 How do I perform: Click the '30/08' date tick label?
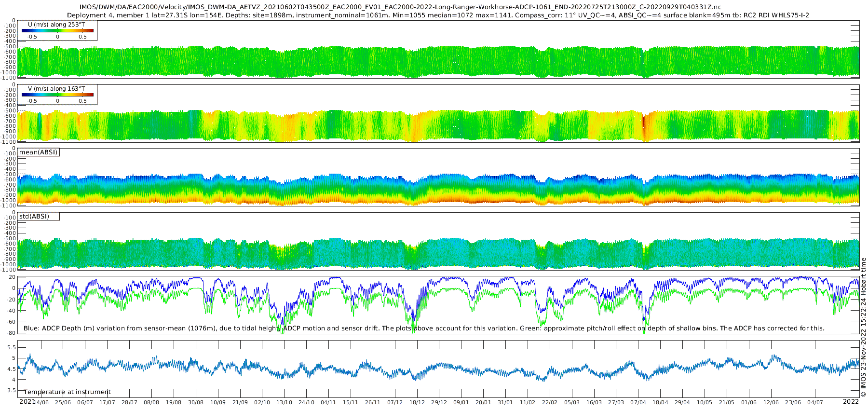(196, 402)
